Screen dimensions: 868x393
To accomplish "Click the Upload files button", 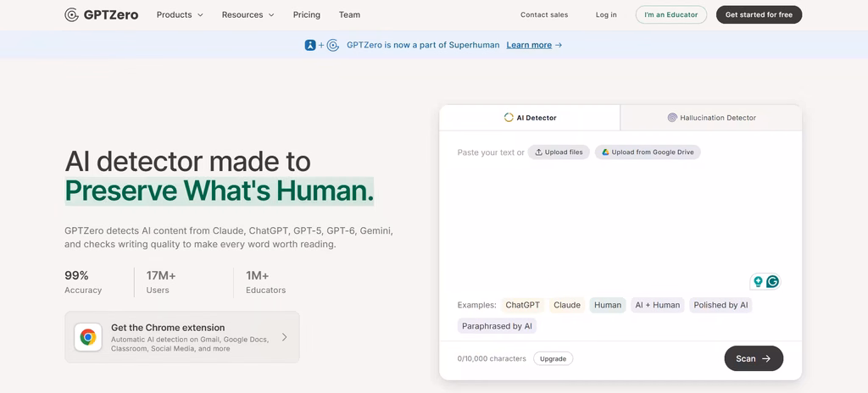I will point(559,152).
